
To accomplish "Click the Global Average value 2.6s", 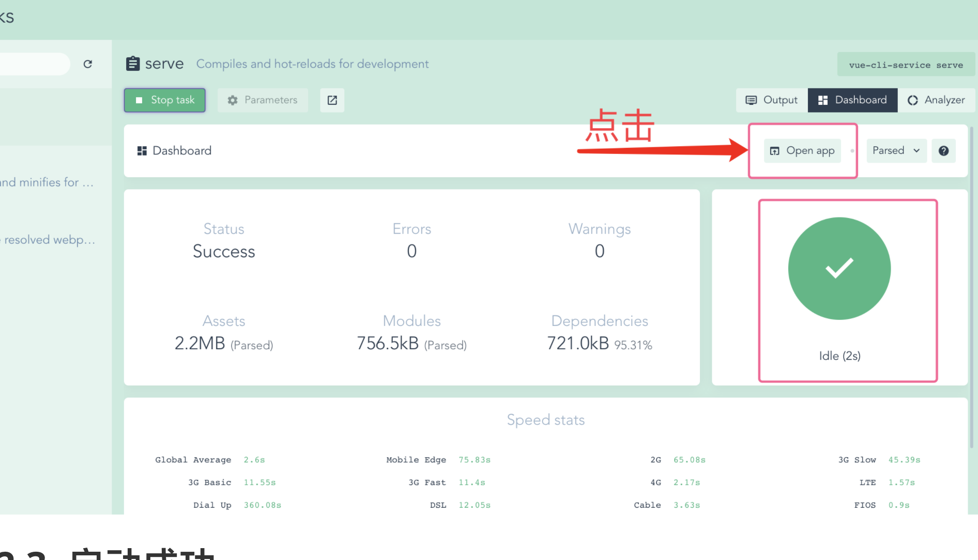I will click(254, 460).
